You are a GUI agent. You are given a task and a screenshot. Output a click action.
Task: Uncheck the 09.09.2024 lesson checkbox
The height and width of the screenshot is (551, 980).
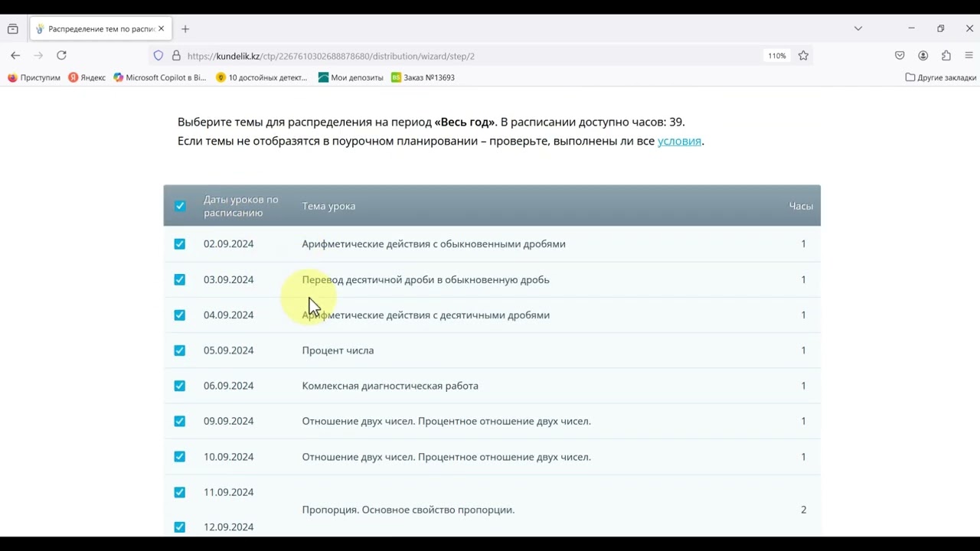click(x=180, y=421)
